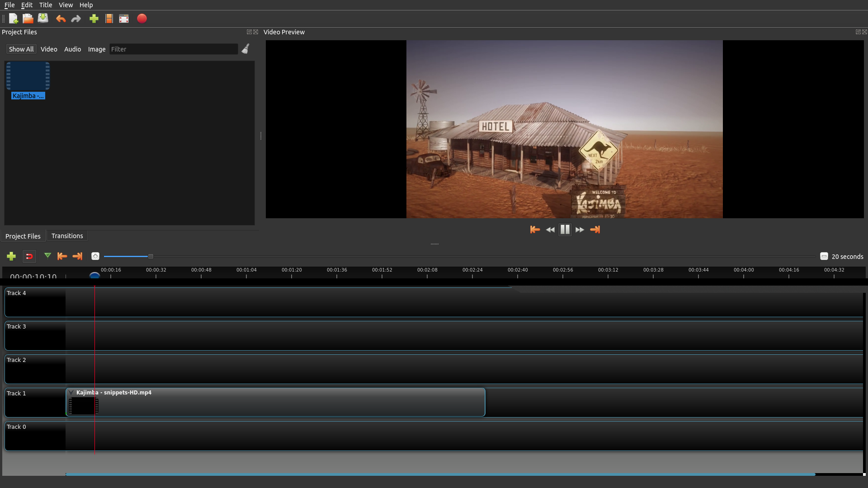Redo action with grey arrow icon
This screenshot has height=488, width=868.
pyautogui.click(x=76, y=19)
